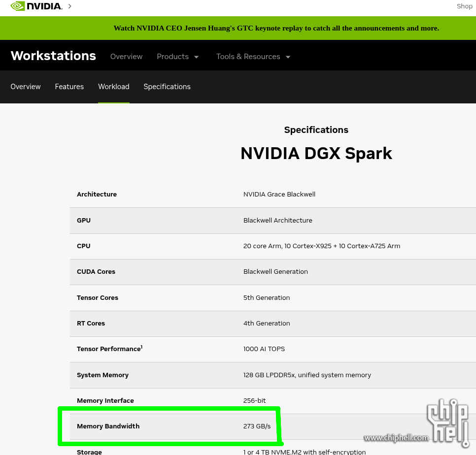Select the Workload tab
The image size is (476, 455).
[114, 87]
